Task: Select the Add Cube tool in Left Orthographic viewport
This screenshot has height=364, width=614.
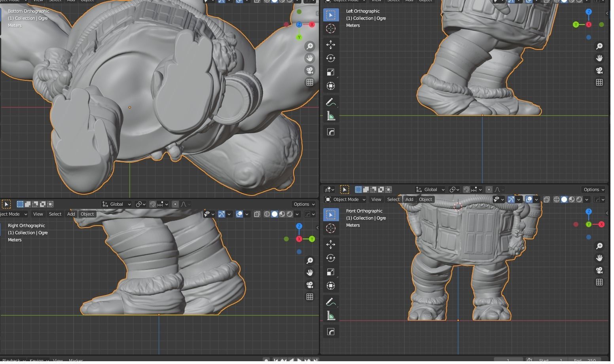Action: point(331,132)
